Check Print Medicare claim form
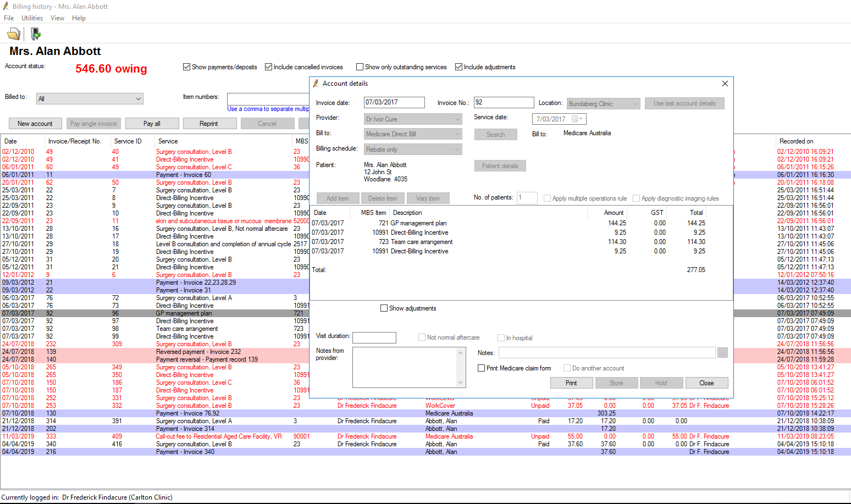Viewport: 851px width, 504px height. pos(481,368)
